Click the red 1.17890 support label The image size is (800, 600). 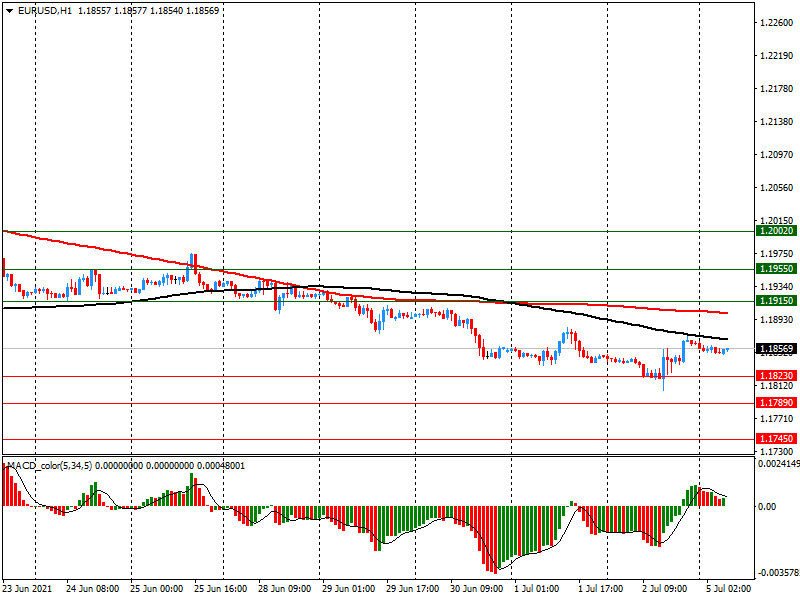(776, 403)
